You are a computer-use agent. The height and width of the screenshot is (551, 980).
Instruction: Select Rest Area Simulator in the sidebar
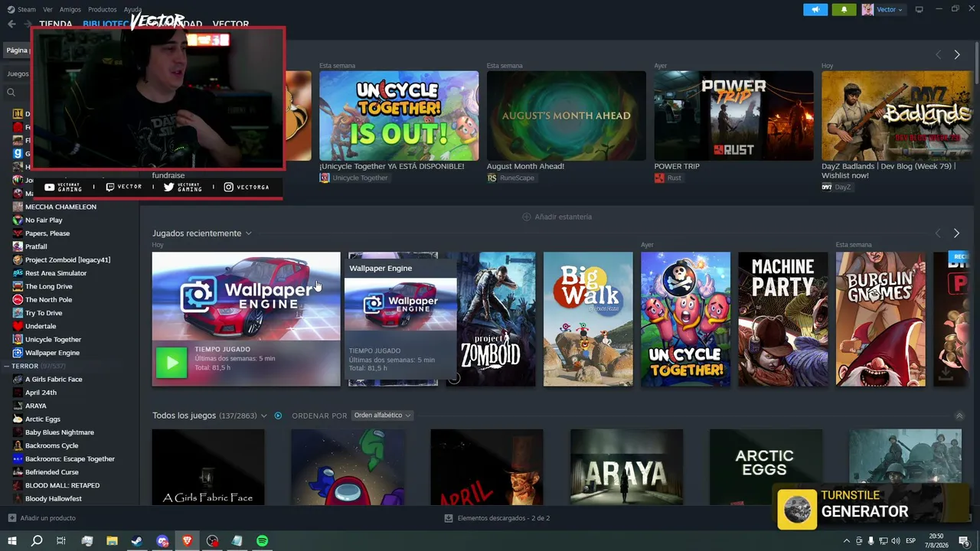56,273
